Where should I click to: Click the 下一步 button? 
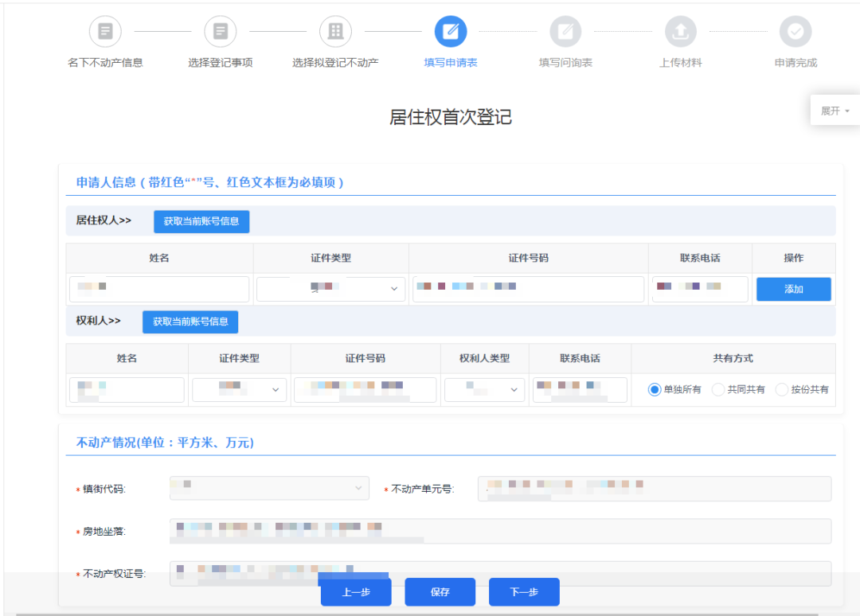click(523, 591)
